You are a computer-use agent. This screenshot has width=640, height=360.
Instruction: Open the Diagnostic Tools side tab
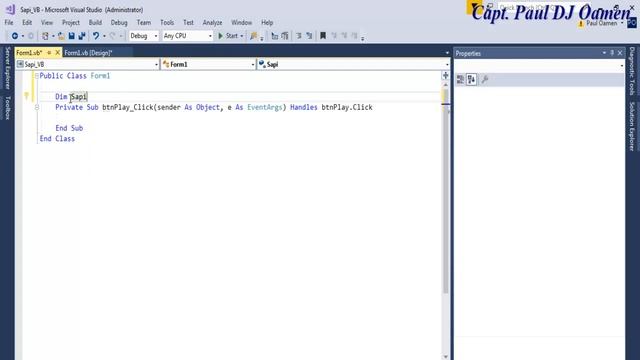632,71
